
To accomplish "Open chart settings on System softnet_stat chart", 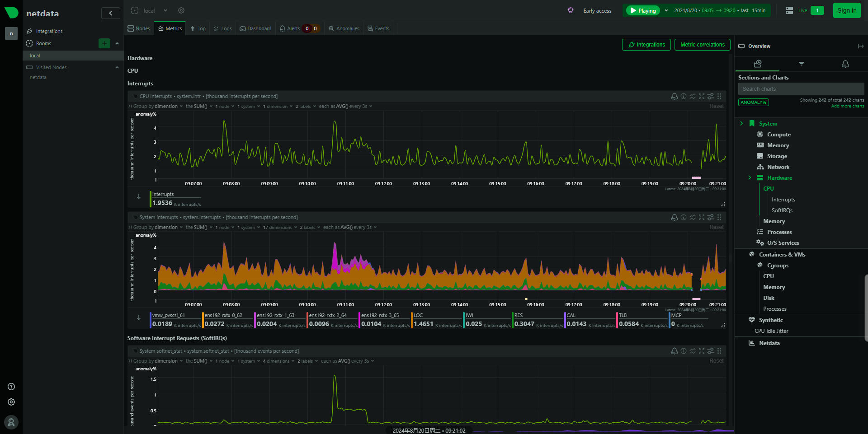I will pyautogui.click(x=710, y=351).
